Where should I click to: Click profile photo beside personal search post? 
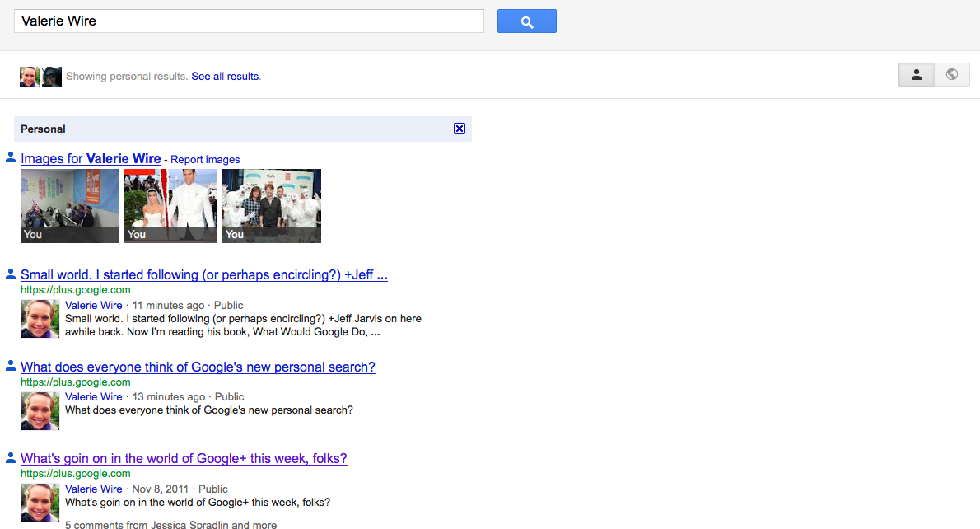[40, 410]
